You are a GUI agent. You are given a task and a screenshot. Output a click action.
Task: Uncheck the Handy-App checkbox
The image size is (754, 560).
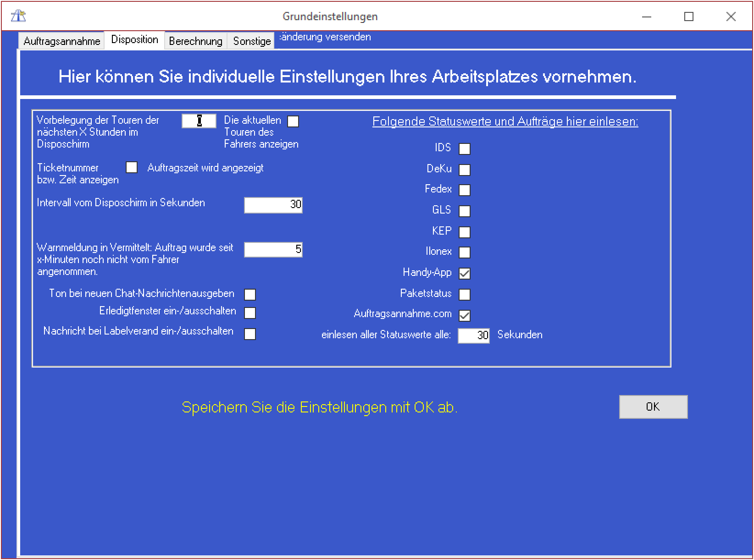(465, 274)
